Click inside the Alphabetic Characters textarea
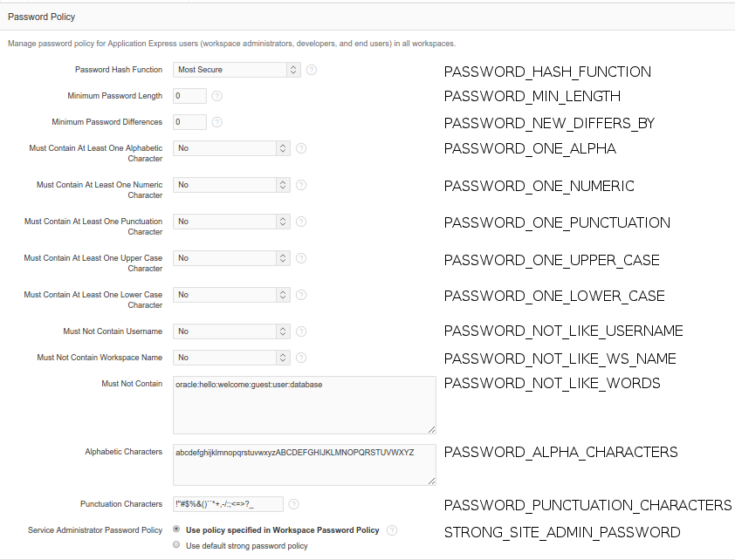Screen dimensions: 735x560 (x=304, y=465)
